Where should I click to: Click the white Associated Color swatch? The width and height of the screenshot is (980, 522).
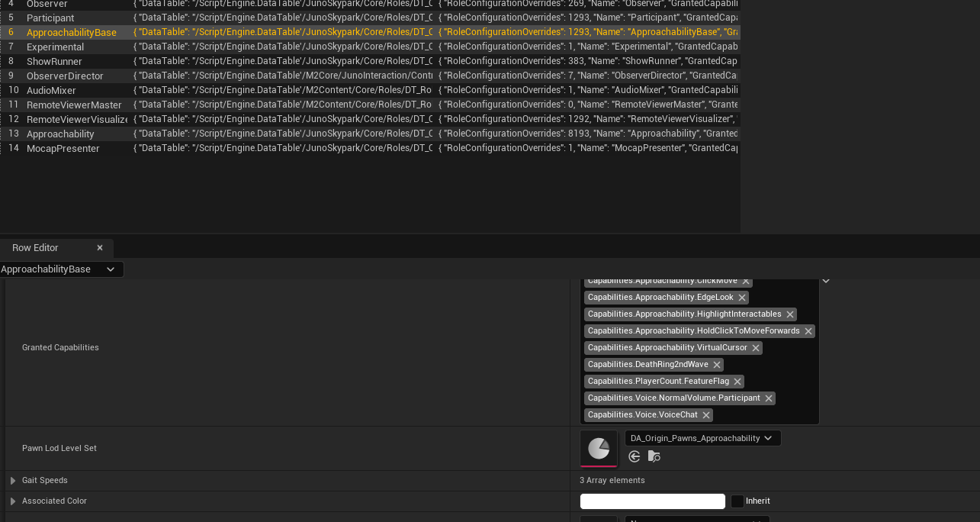click(x=652, y=501)
